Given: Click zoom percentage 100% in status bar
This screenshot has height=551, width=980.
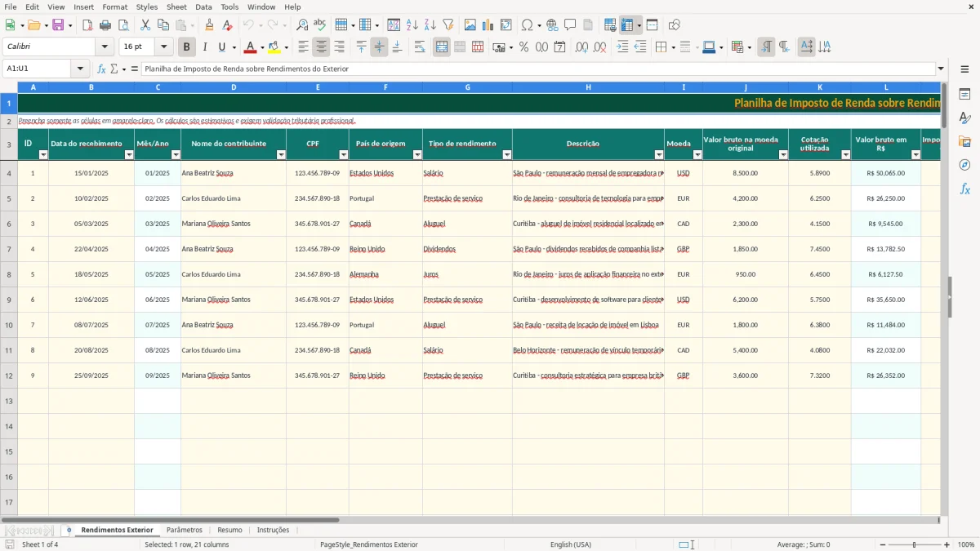Looking at the screenshot, I should [x=966, y=544].
